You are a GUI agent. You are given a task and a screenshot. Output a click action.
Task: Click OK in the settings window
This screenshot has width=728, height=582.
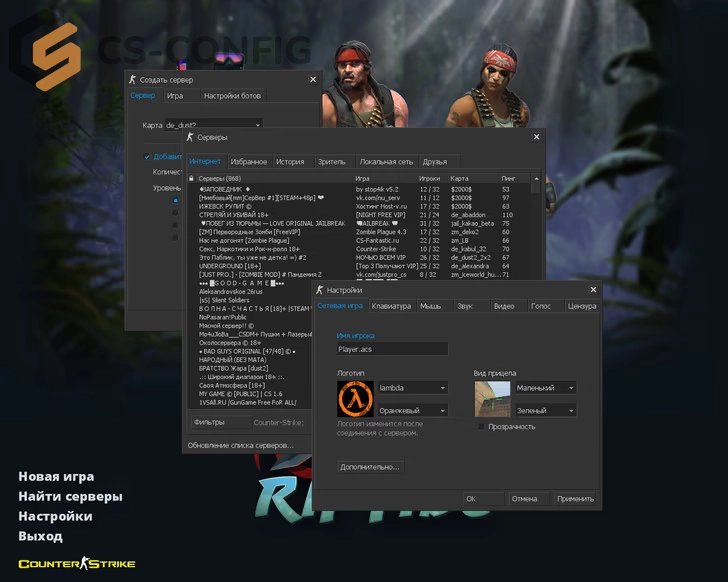pos(483,498)
